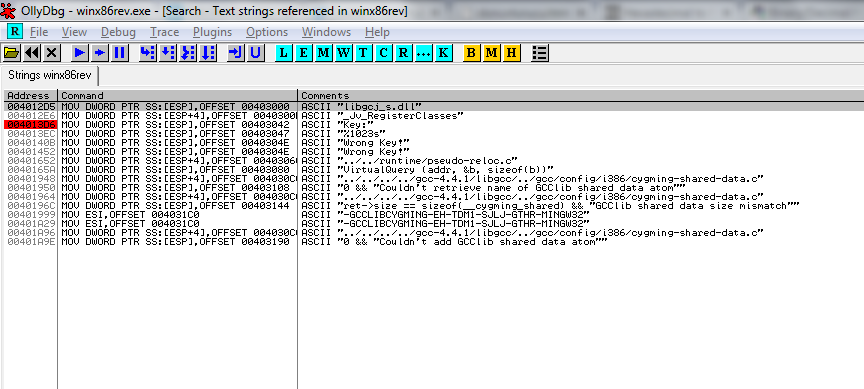The width and height of the screenshot is (864, 389).
Task: Click the Run program play icon
Action: coord(80,52)
